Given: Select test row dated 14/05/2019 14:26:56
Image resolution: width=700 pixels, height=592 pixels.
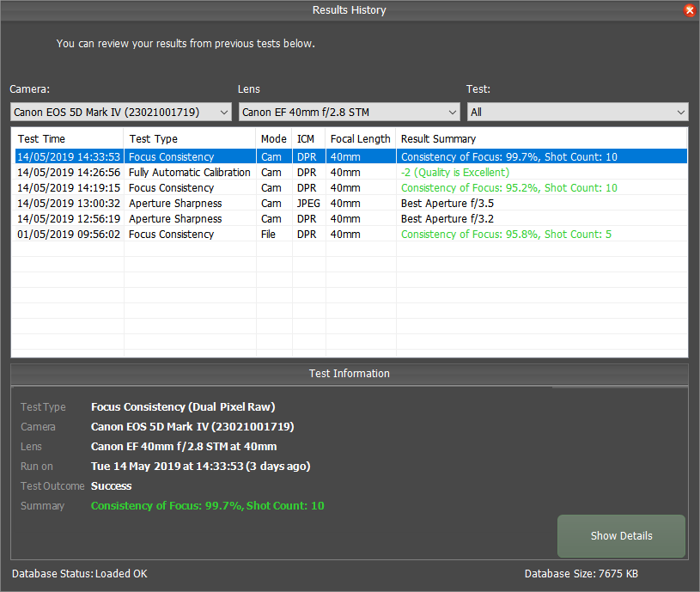Looking at the screenshot, I should (x=351, y=173).
